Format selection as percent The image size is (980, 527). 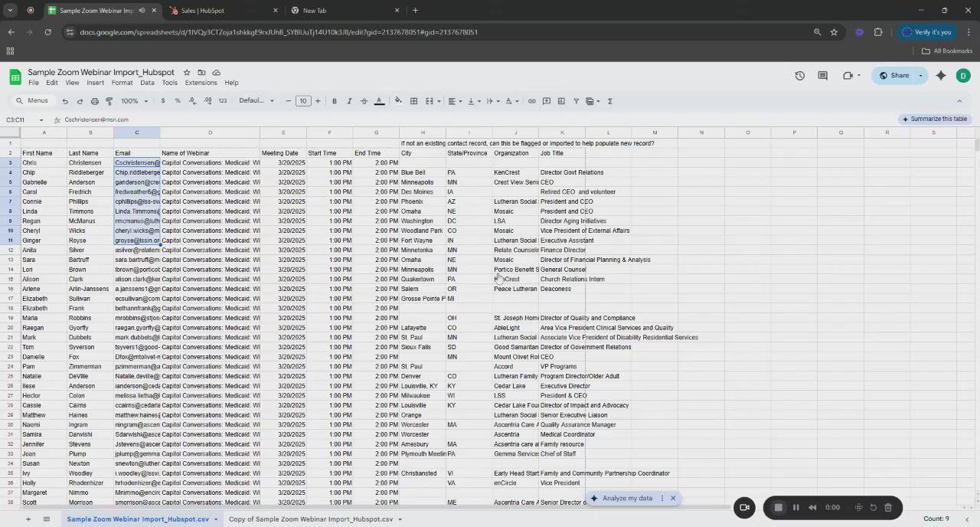click(x=178, y=101)
